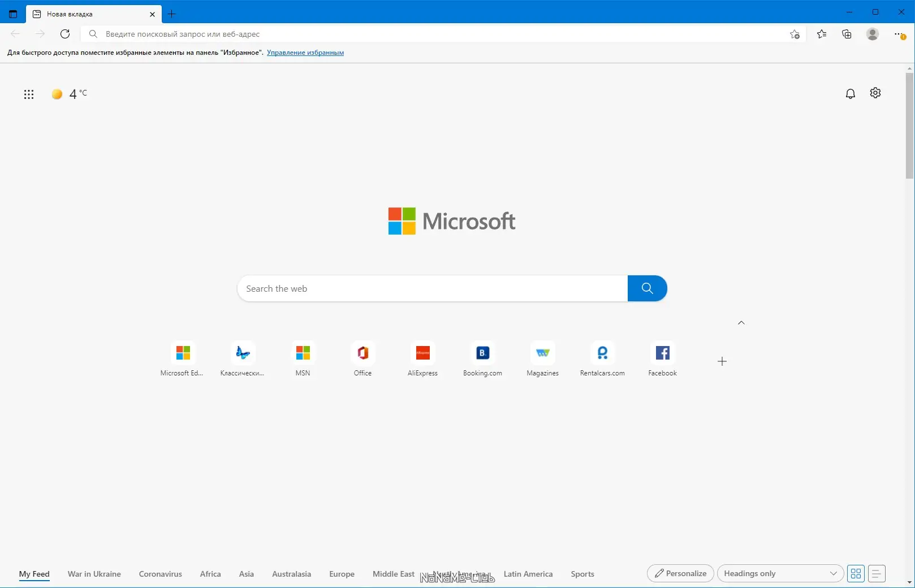
Task: Minimize the browser window
Action: pos(849,12)
